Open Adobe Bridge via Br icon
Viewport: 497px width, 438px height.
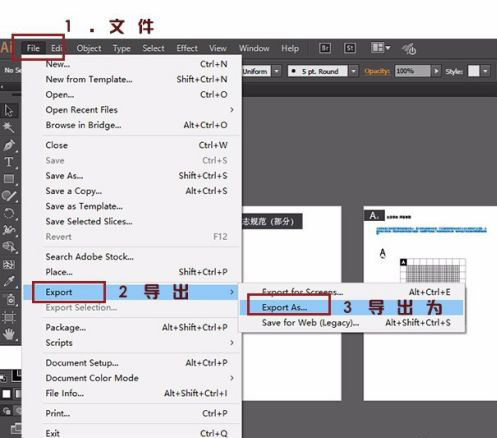click(325, 48)
